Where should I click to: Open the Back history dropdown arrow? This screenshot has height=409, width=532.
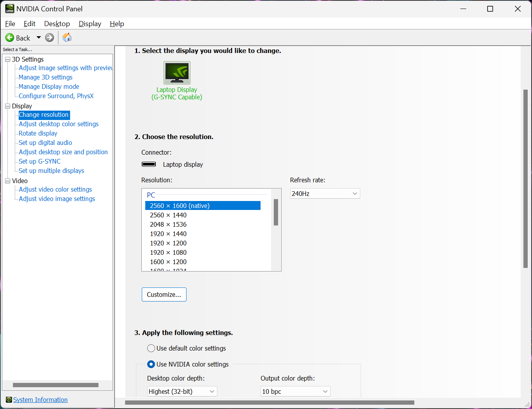coord(39,37)
